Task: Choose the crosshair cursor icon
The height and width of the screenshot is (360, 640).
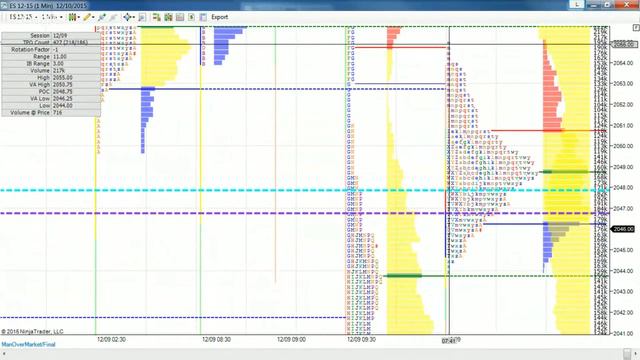Action: click(x=127, y=17)
